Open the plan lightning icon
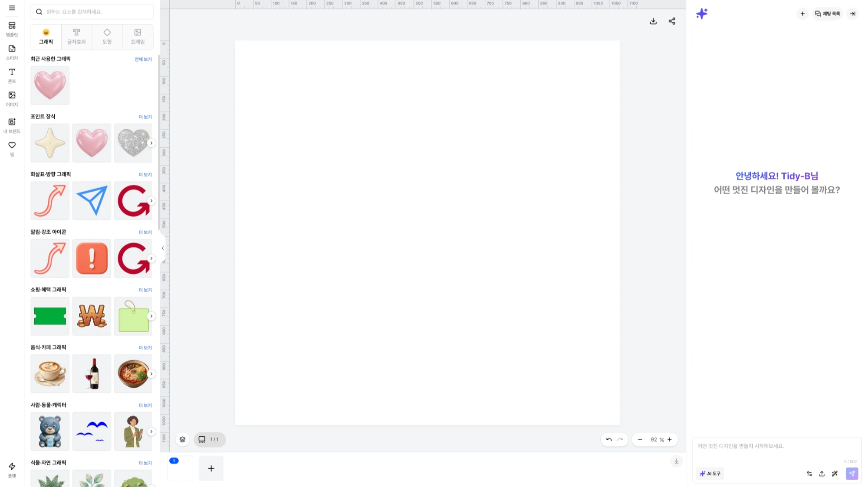 tap(12, 470)
